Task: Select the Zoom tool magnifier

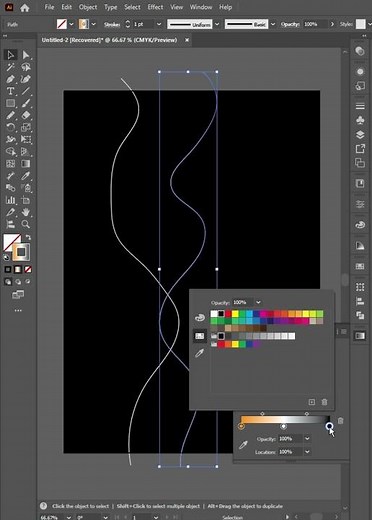Action: tap(25, 224)
